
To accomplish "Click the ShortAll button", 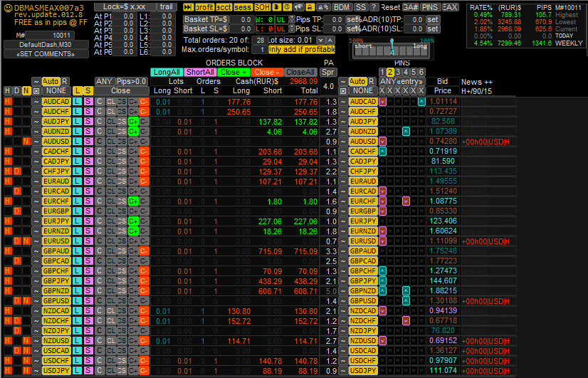I will [200, 72].
